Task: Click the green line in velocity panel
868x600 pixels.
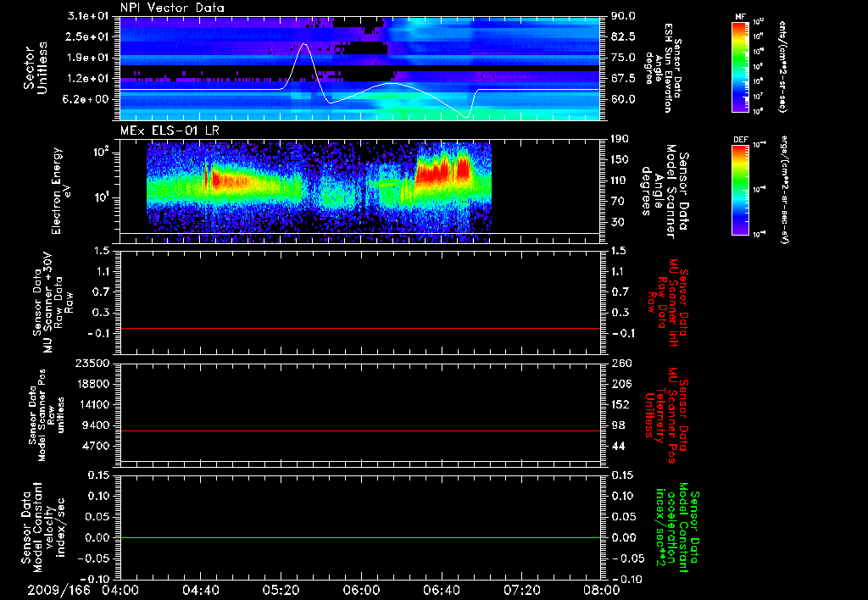Action: click(360, 537)
